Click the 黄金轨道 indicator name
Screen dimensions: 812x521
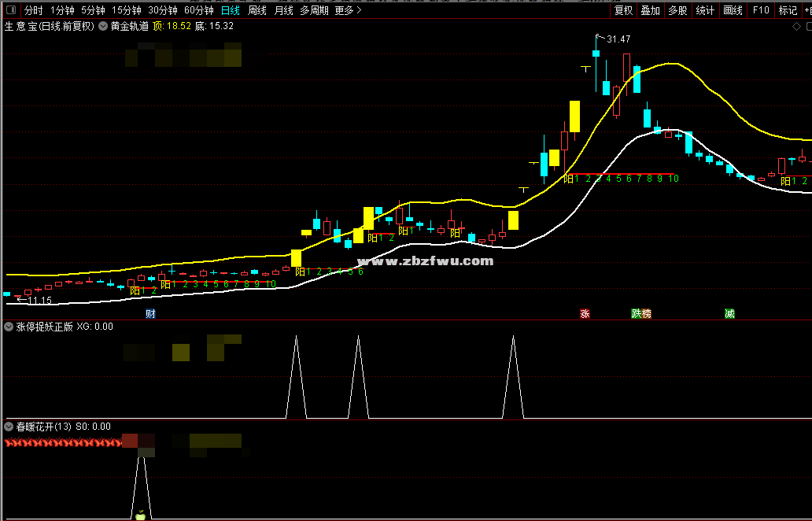point(130,26)
